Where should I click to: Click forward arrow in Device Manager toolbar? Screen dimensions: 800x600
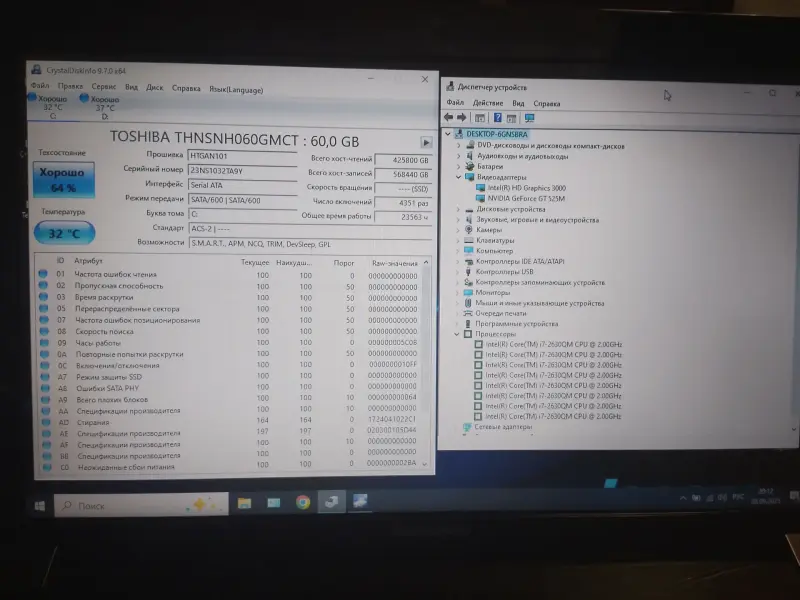[x=462, y=118]
